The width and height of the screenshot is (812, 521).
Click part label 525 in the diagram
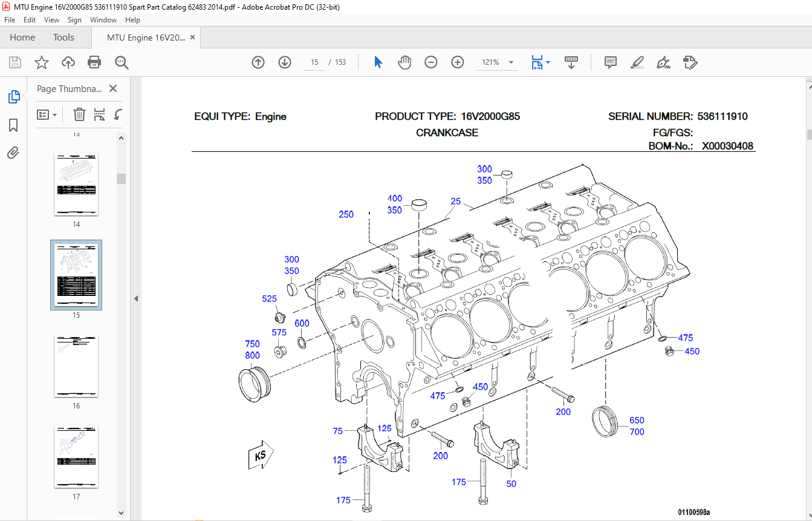coord(269,298)
